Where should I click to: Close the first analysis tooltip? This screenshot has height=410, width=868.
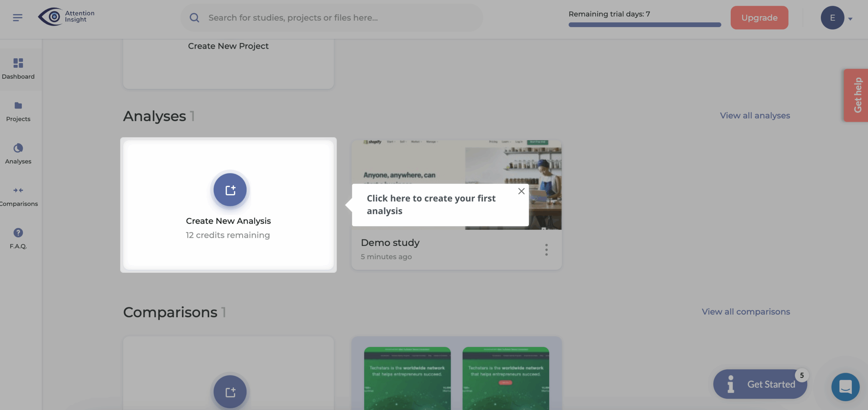(521, 191)
